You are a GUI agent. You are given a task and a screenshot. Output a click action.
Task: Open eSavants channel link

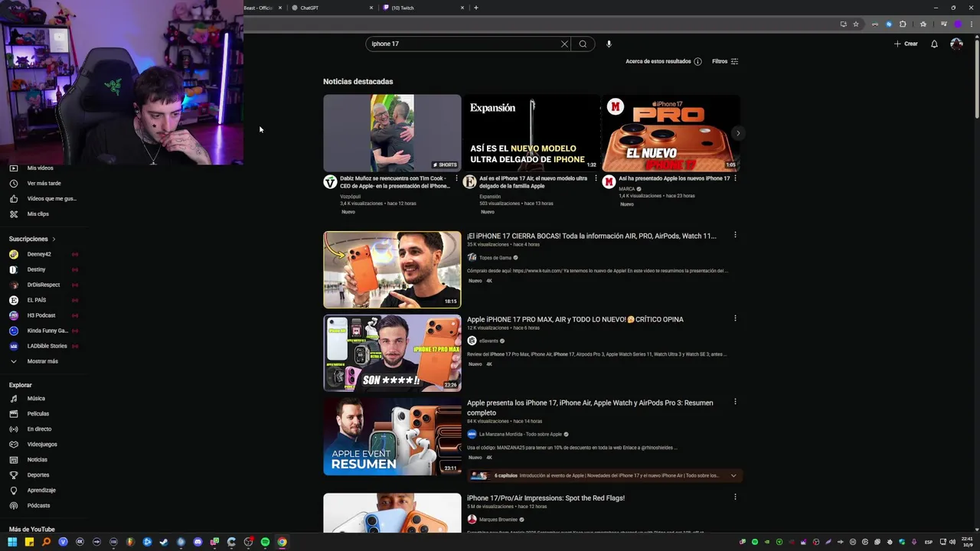point(488,341)
